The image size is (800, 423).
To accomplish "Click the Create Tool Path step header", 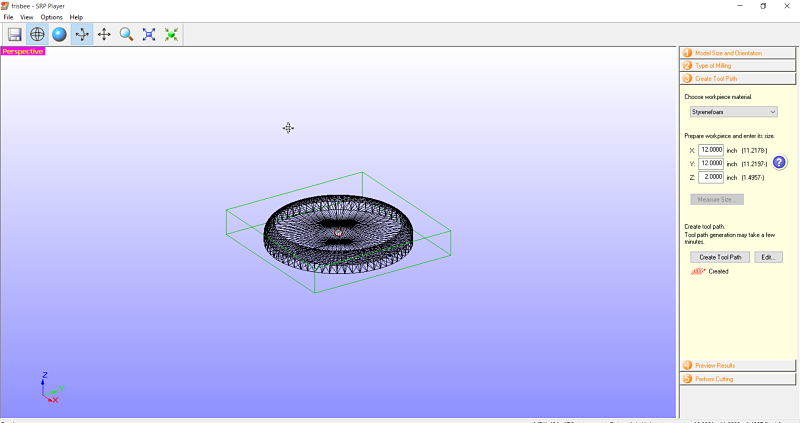I will [x=738, y=79].
